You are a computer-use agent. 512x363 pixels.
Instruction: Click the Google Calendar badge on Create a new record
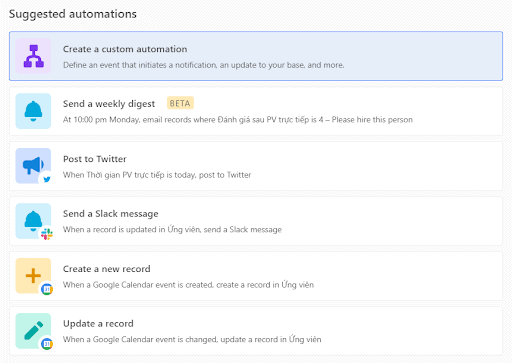click(x=47, y=289)
